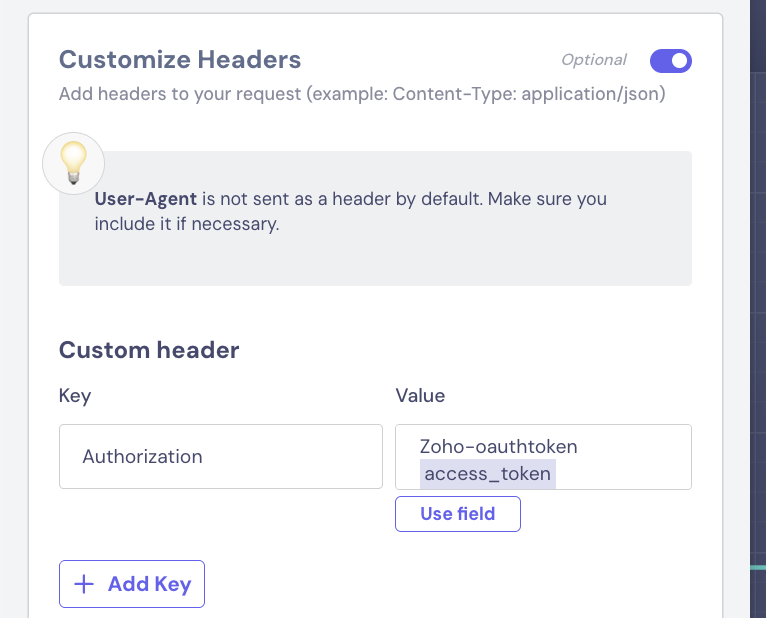
Task: Click 'include it if necessary' tip text
Action: pos(187,224)
